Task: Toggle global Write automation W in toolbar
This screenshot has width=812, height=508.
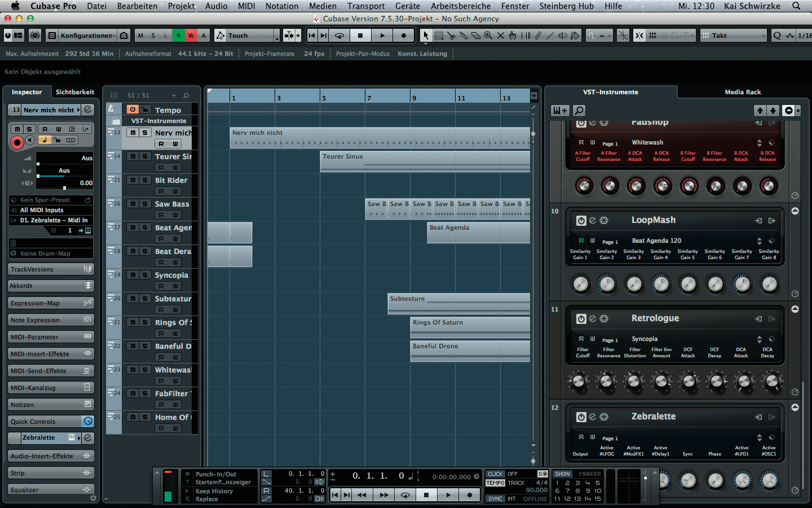Action: 191,36
